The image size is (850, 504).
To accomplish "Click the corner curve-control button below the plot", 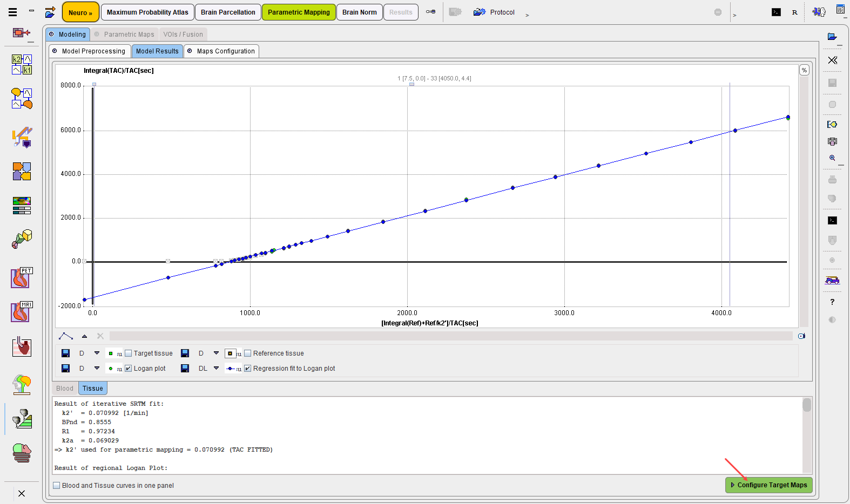I will [802, 336].
